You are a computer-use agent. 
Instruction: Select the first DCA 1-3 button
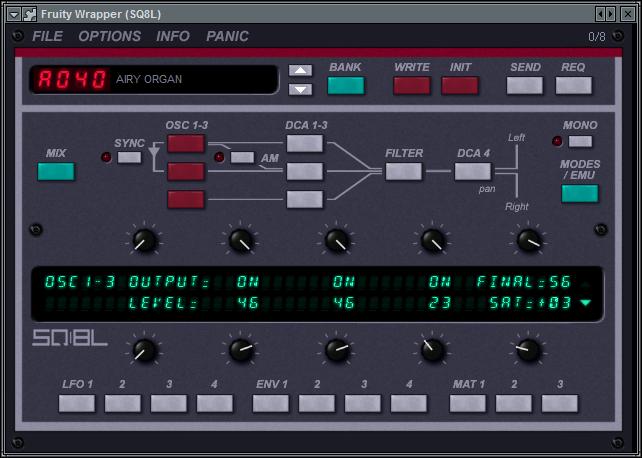(305, 144)
